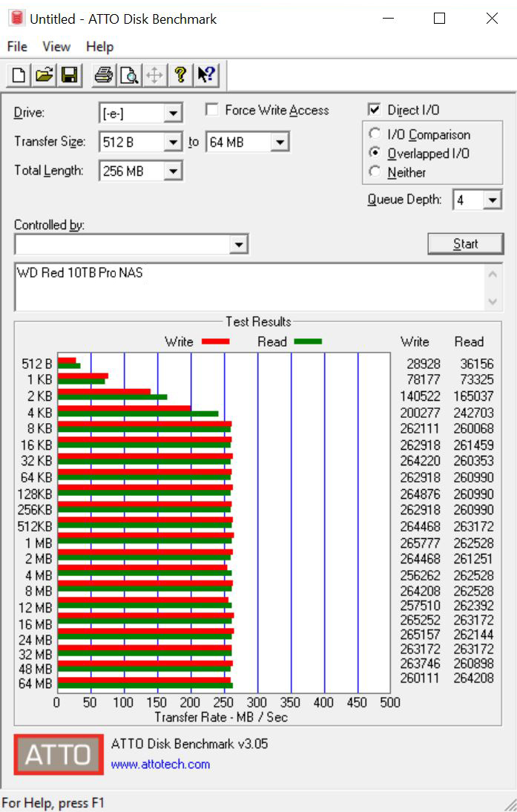Click the write value 264220

(421, 461)
